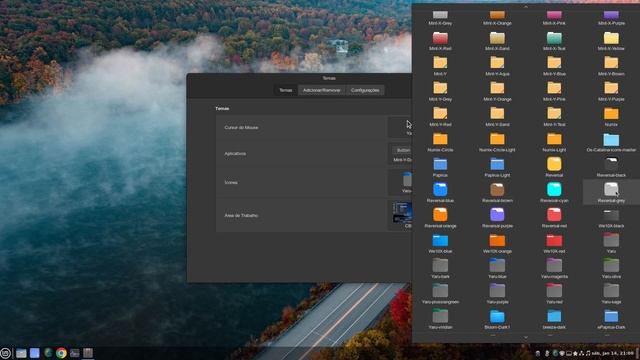Screen dimensions: 640x360
Task: Pick the We10X-red icon theme
Action: [554, 244]
